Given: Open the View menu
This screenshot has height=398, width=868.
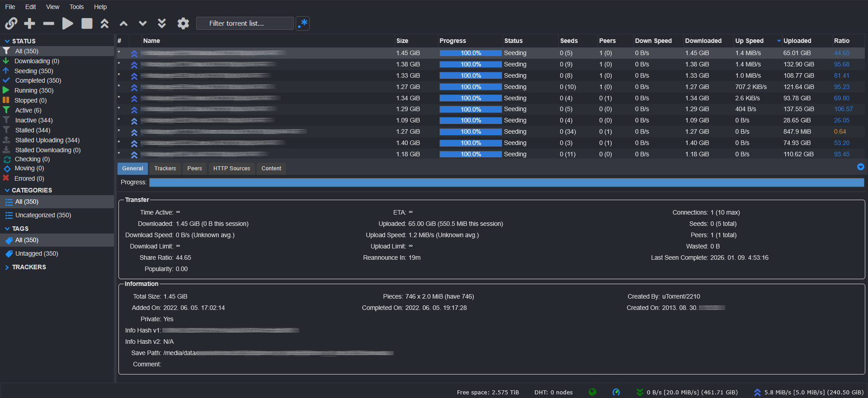Looking at the screenshot, I should 52,7.
